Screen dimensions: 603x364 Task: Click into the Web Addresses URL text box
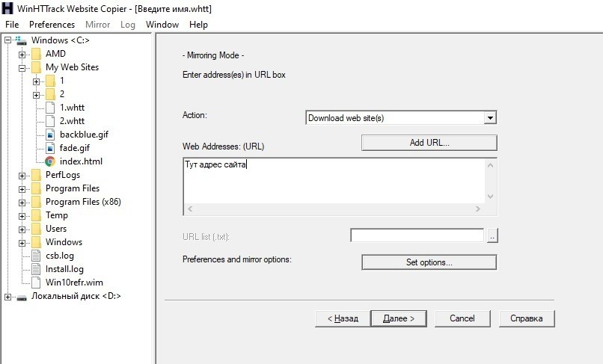[334, 181]
